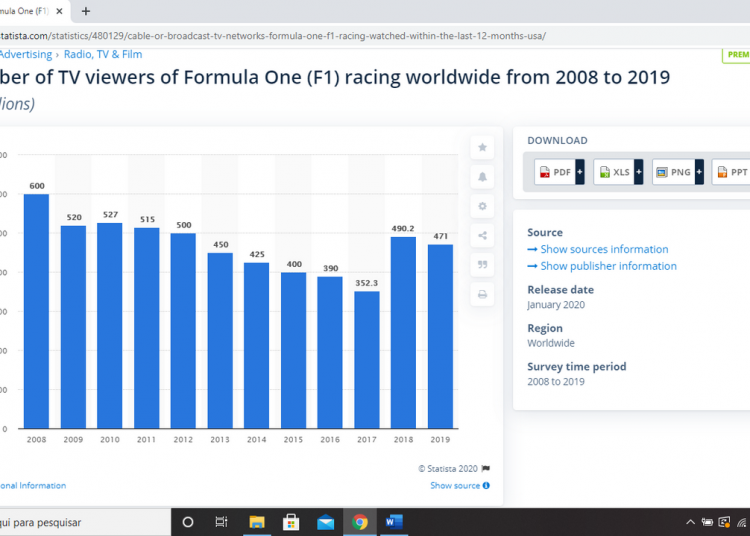
Task: Open File Explorer from the taskbar
Action: click(257, 522)
